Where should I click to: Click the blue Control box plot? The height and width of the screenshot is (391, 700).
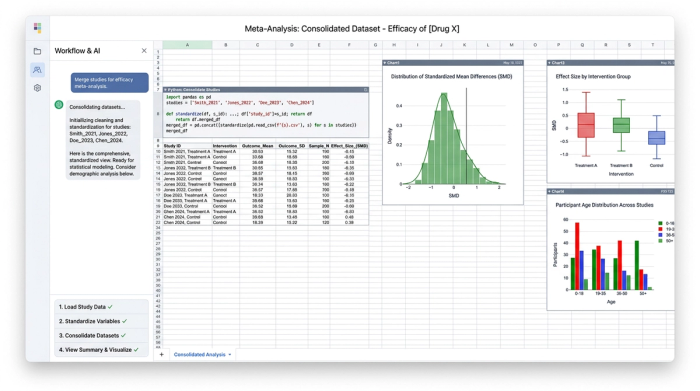656,138
